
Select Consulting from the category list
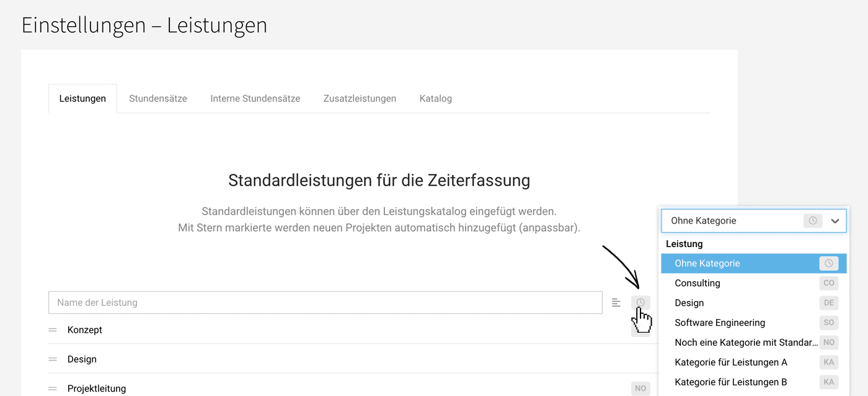(x=697, y=283)
